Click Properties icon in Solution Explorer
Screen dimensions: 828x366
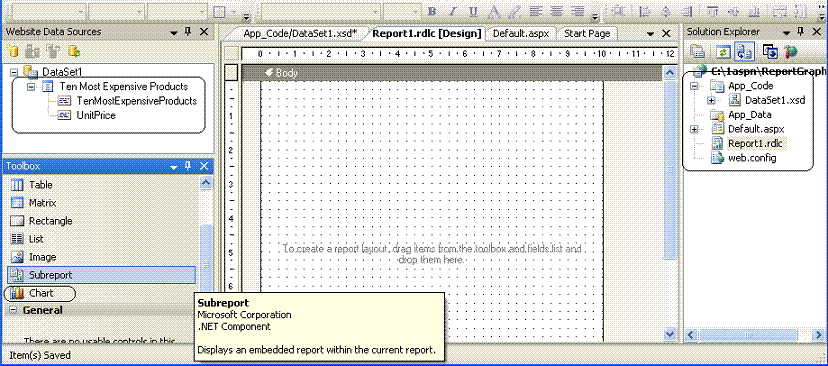(x=698, y=52)
